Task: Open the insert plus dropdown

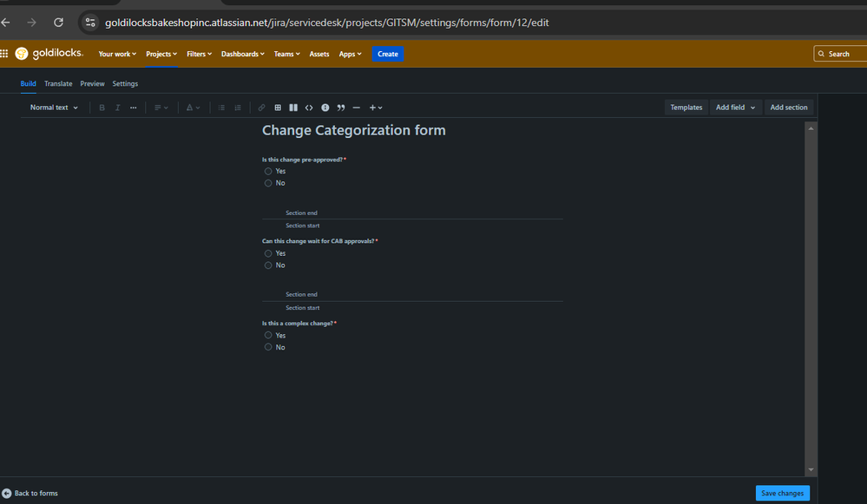Action: tap(376, 108)
